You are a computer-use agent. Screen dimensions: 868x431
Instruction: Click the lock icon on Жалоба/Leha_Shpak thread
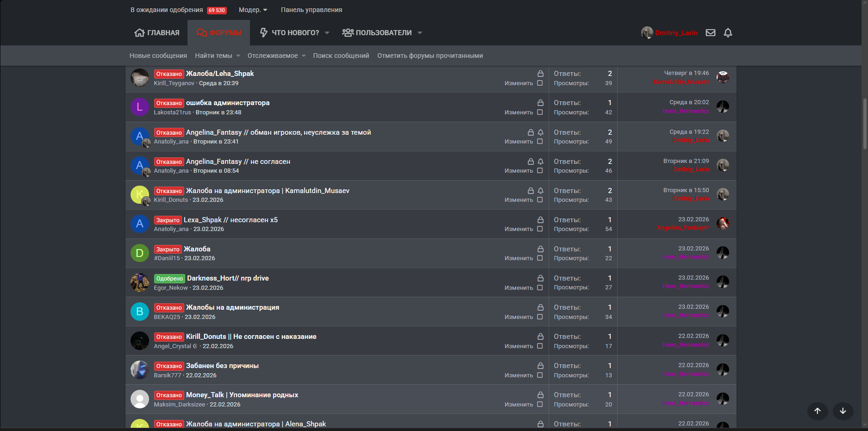pos(540,74)
